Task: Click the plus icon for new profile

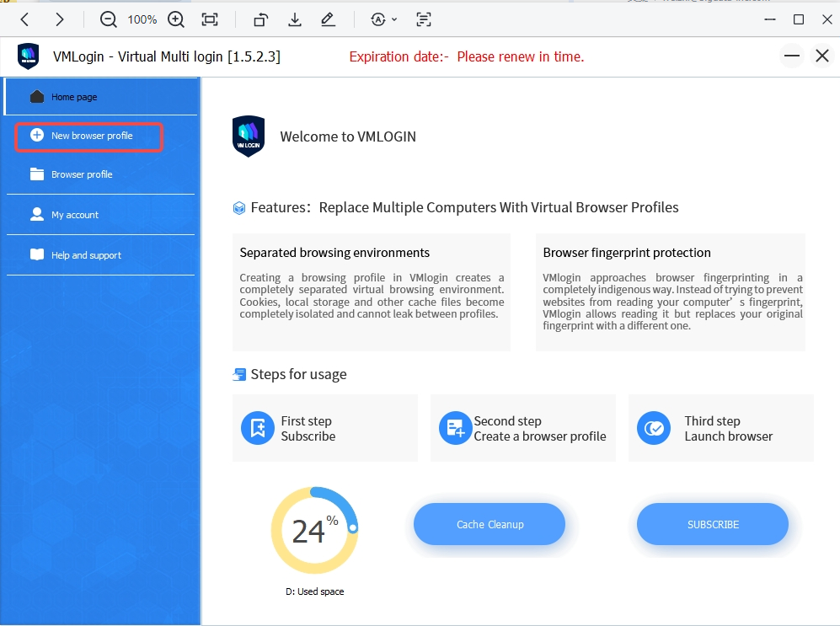Action: pyautogui.click(x=37, y=135)
